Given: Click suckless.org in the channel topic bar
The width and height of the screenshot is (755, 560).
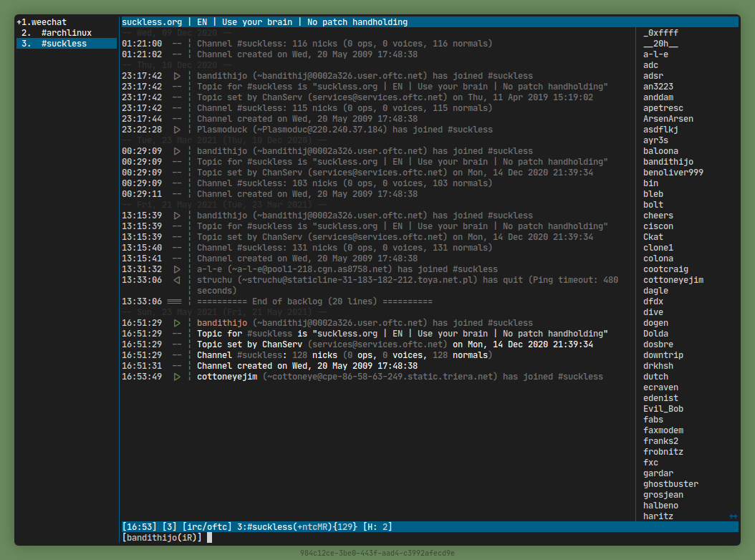Looking at the screenshot, I should (x=152, y=22).
